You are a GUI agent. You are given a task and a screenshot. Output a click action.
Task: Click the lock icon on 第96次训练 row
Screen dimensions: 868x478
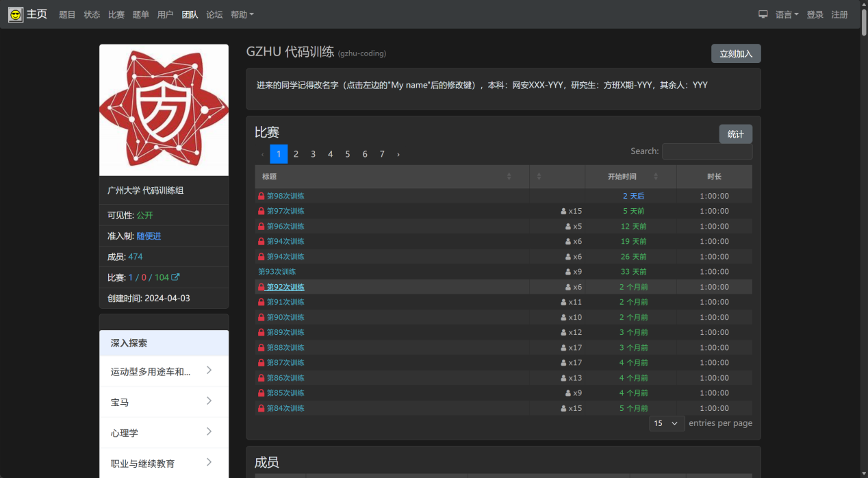click(261, 226)
